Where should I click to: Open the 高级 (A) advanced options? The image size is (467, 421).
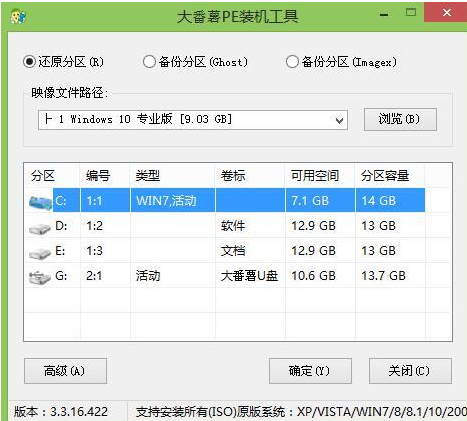(65, 371)
